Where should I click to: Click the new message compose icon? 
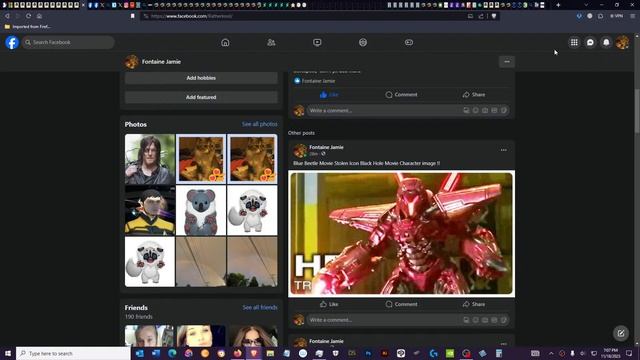[x=621, y=333]
